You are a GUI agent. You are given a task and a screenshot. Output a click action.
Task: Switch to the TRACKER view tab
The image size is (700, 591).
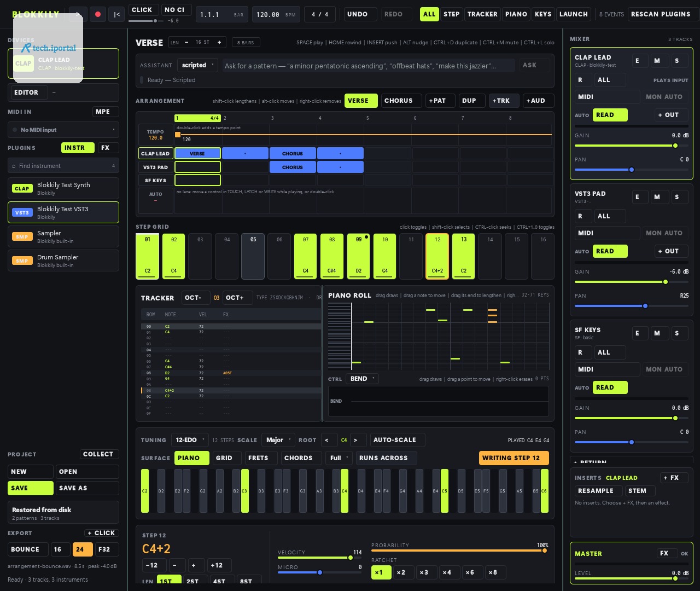coord(482,14)
